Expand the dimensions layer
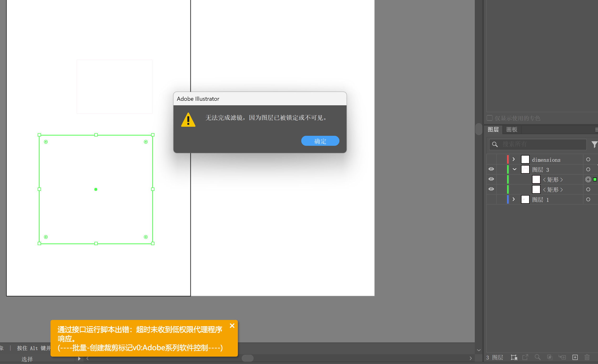The height and width of the screenshot is (364, 598). (x=513, y=159)
